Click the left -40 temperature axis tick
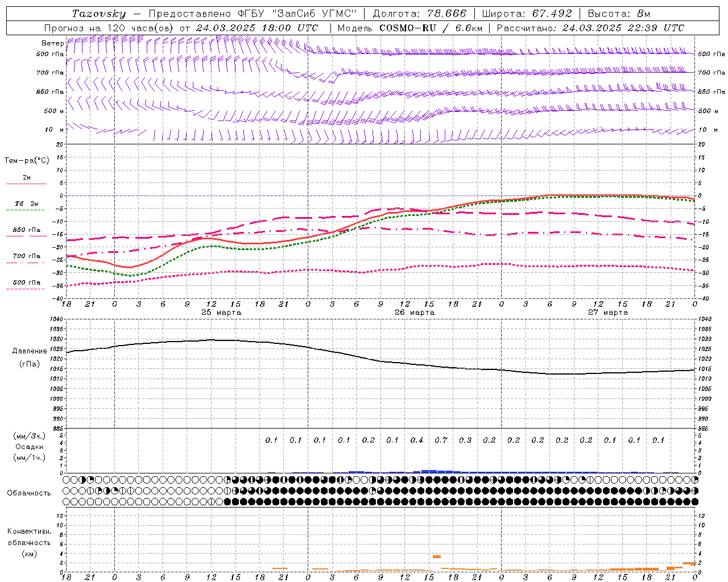The width and height of the screenshot is (728, 582). click(59, 298)
